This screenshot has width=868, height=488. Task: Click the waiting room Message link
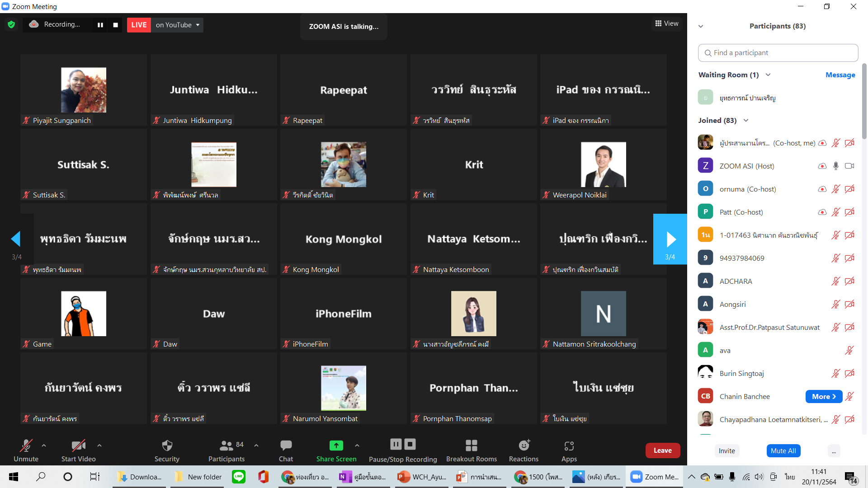(x=840, y=75)
